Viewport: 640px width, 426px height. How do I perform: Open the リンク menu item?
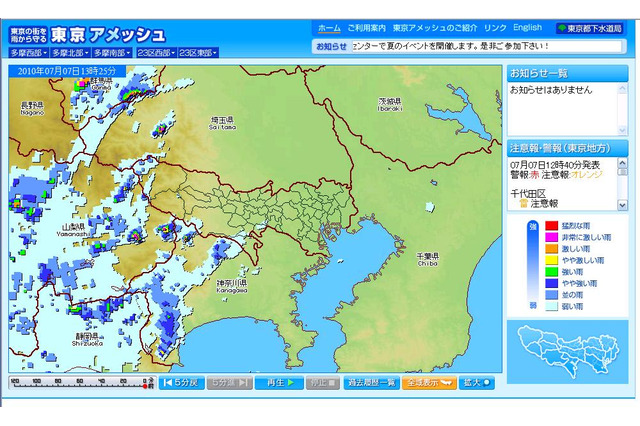click(495, 28)
